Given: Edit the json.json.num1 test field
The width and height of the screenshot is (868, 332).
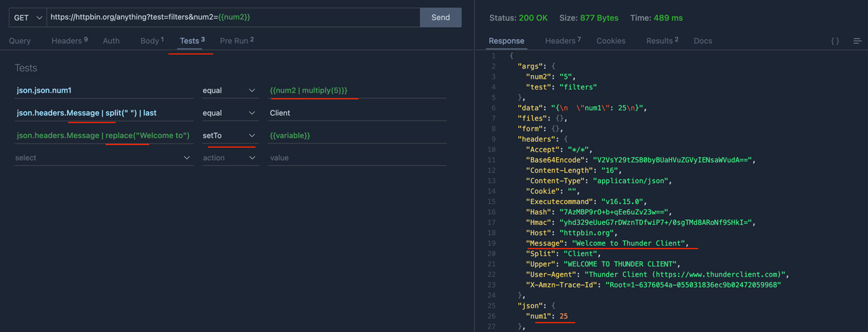Looking at the screenshot, I should click(104, 90).
